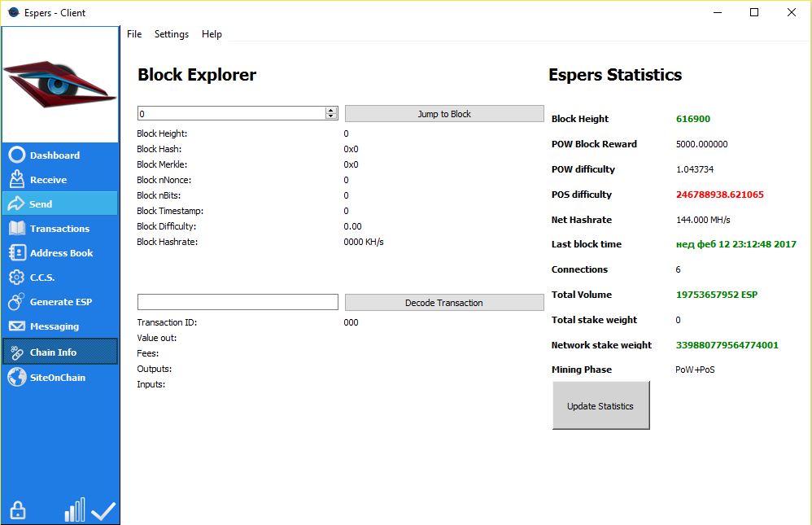Screen dimensions: 812x525
Task: Click the Block Merkle label
Action: pos(162,164)
